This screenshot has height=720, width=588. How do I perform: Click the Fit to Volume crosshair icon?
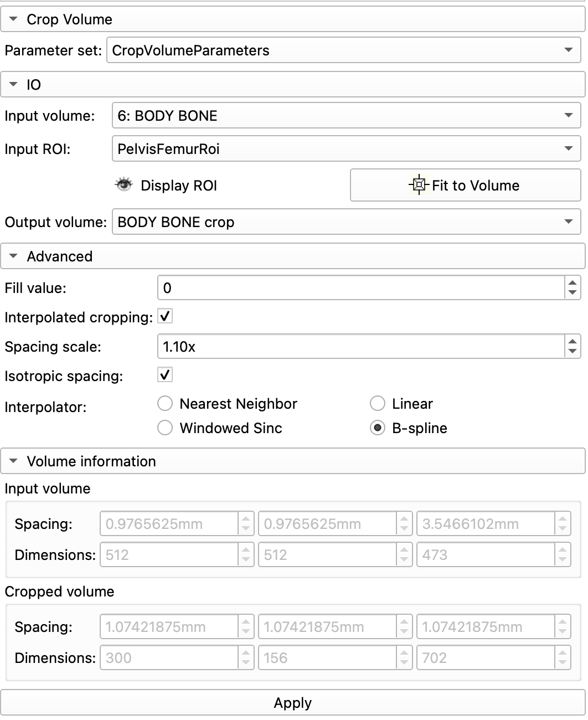(x=419, y=185)
